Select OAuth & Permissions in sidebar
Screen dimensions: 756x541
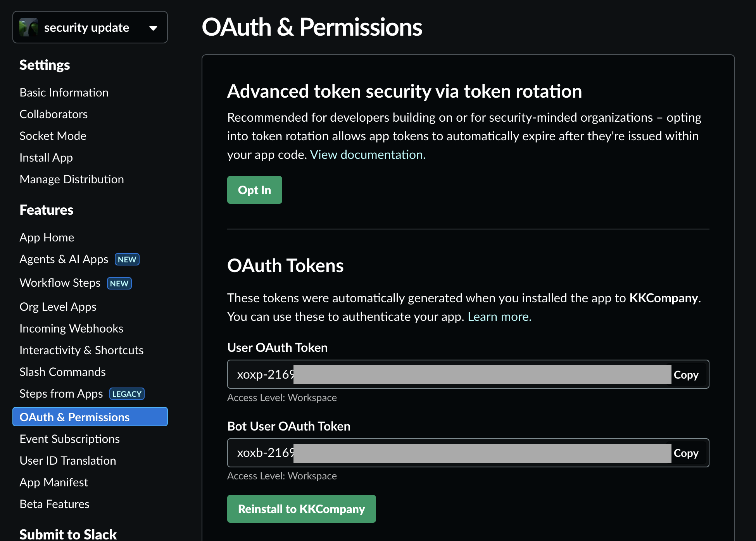point(90,417)
